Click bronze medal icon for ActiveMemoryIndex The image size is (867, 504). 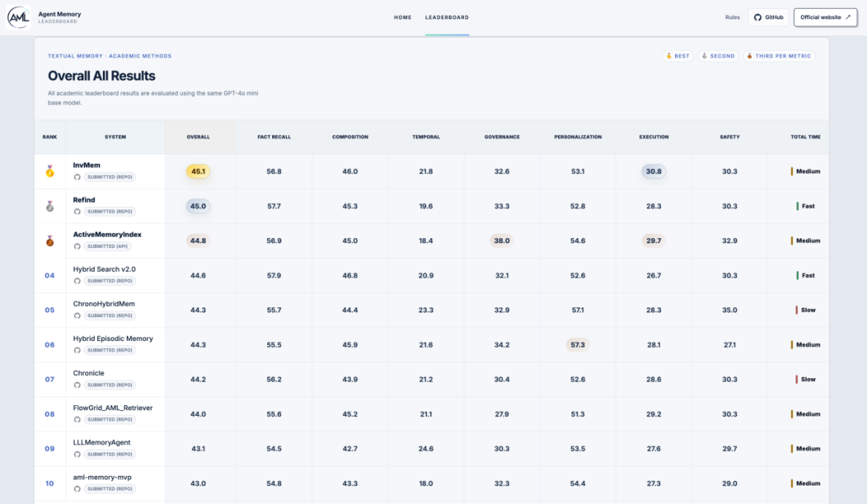click(x=50, y=241)
